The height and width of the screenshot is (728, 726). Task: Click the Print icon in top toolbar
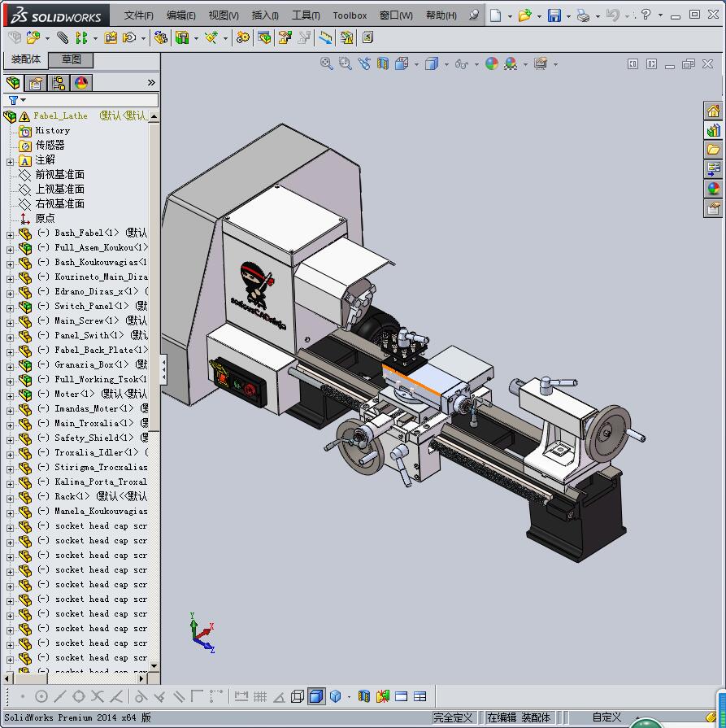(x=582, y=15)
